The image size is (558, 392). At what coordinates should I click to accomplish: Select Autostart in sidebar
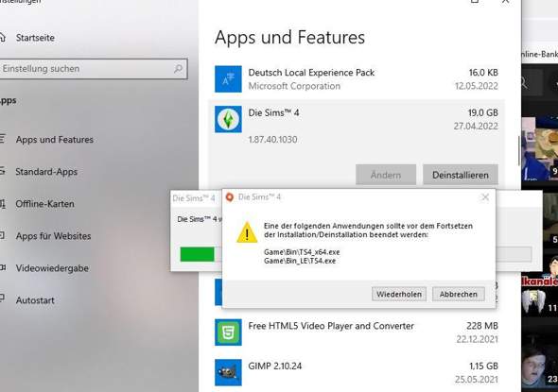click(35, 300)
